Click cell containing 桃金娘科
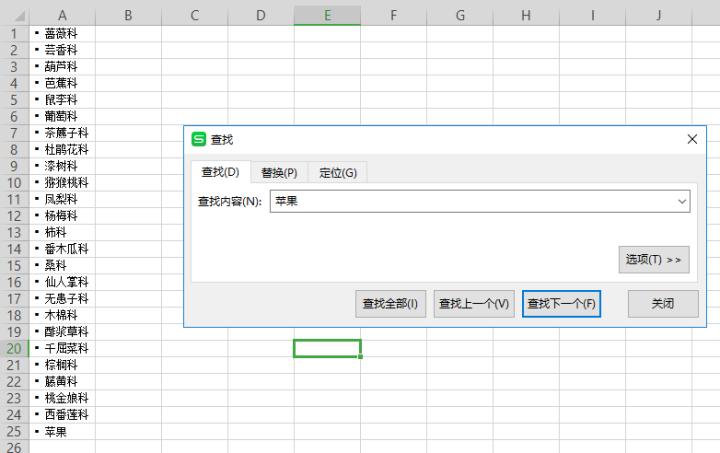Image resolution: width=720 pixels, height=453 pixels. pos(62,398)
